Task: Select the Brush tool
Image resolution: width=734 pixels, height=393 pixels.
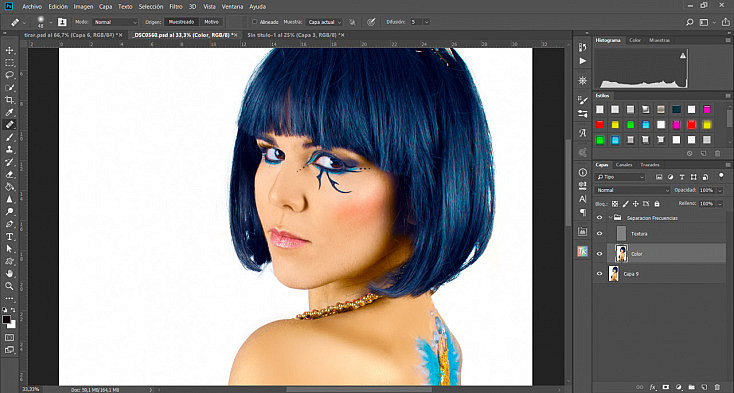Action: [9, 137]
